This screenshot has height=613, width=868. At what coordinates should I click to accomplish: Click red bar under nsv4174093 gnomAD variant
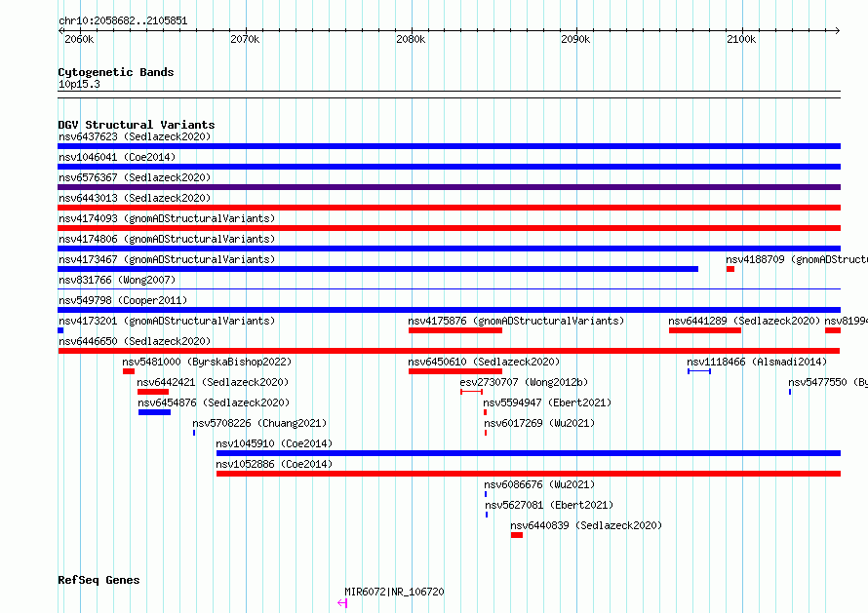(449, 228)
